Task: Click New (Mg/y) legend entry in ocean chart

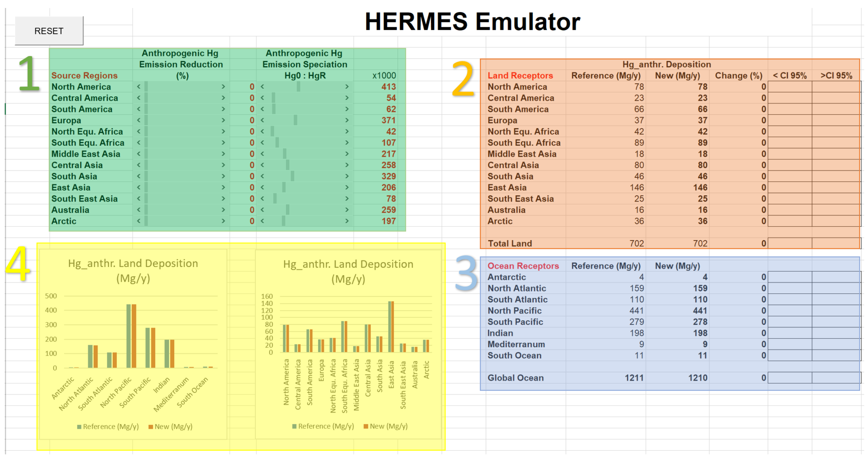Action: tap(170, 427)
